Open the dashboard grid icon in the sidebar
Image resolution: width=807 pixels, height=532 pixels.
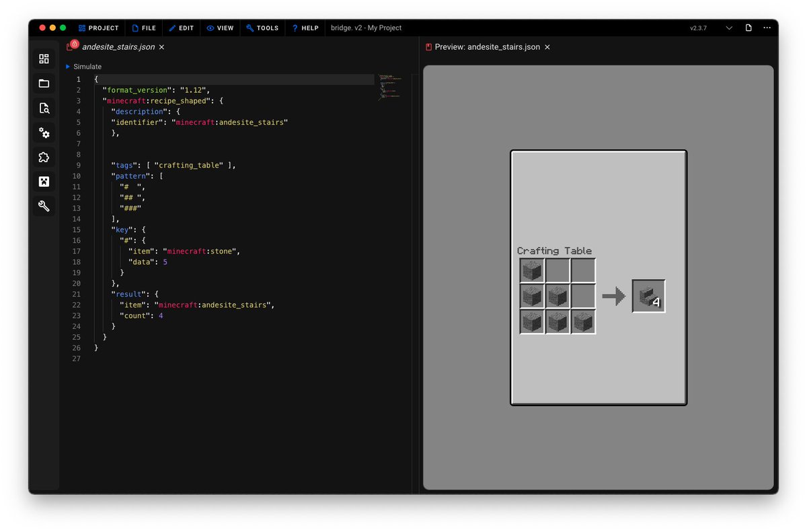(44, 59)
